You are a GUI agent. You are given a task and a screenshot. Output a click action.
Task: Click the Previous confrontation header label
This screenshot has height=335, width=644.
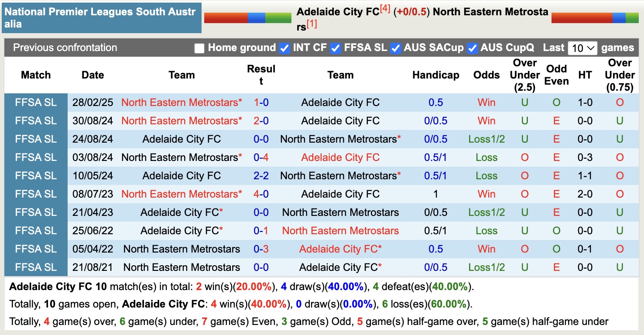pos(64,48)
